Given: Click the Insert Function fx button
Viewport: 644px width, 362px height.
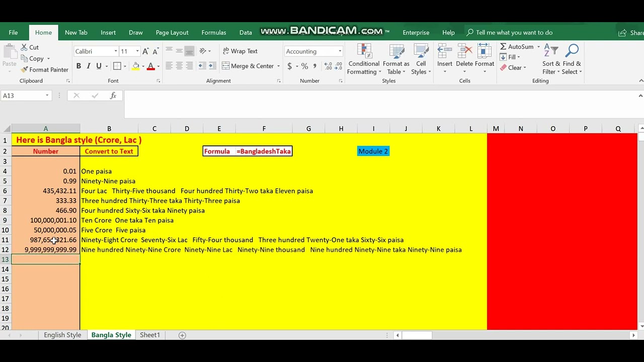Looking at the screenshot, I should tap(113, 96).
